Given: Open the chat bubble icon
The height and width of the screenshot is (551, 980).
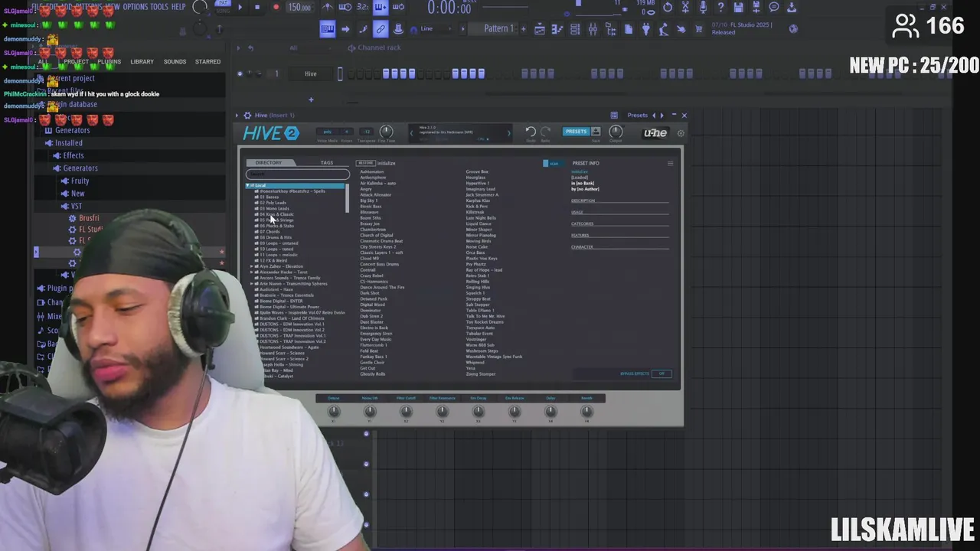Looking at the screenshot, I should coord(774,8).
